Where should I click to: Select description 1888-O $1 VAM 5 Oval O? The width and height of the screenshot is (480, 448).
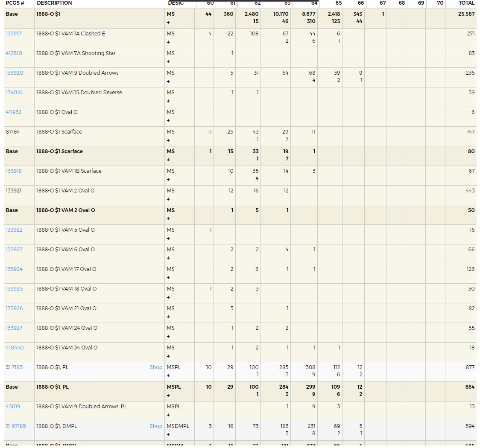pyautogui.click(x=65, y=230)
